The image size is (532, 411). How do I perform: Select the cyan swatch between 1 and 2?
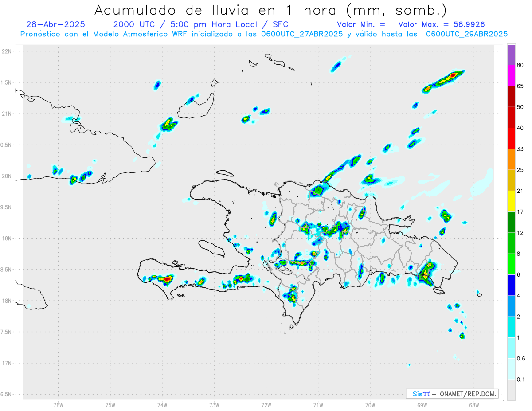coord(511,327)
